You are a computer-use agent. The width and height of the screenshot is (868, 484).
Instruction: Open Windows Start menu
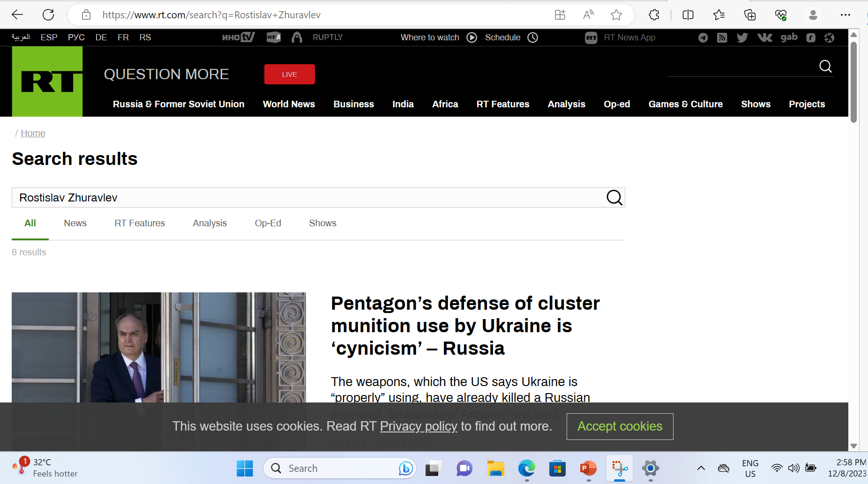(x=245, y=468)
